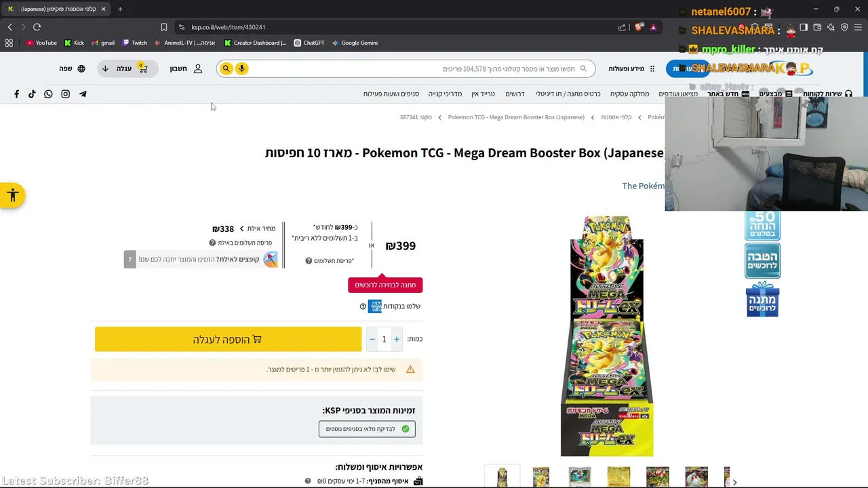Decrease quantity with minus button
Screen dimensions: 868x488
tap(372, 339)
